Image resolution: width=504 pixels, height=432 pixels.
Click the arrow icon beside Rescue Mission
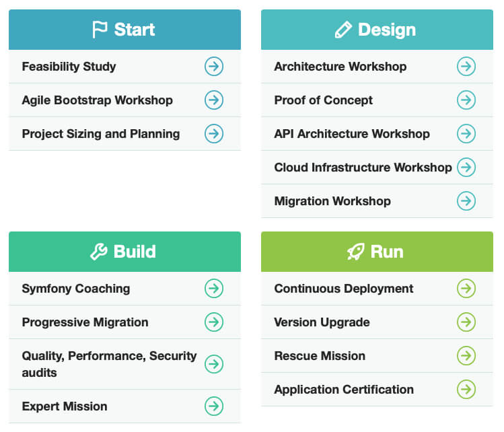point(466,356)
